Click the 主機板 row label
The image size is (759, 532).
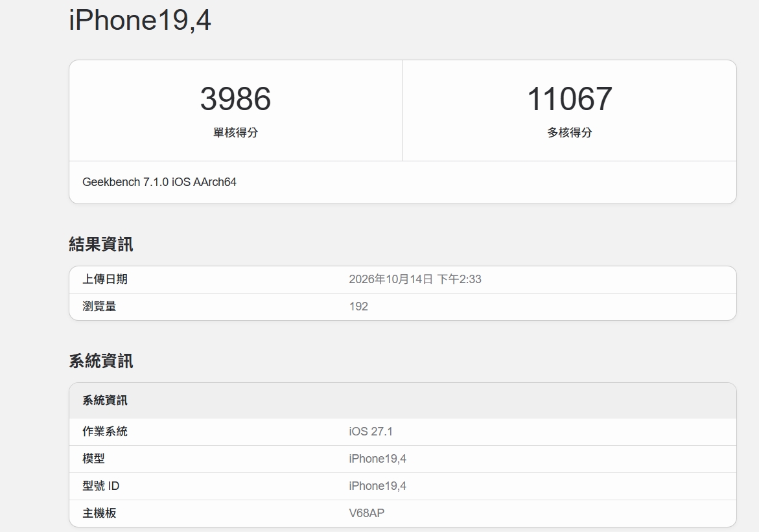coord(99,513)
